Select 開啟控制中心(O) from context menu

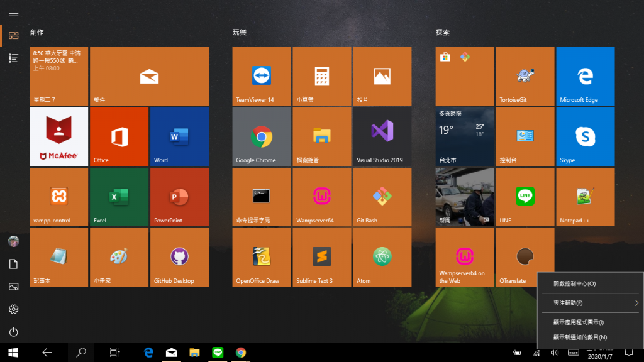coord(590,283)
